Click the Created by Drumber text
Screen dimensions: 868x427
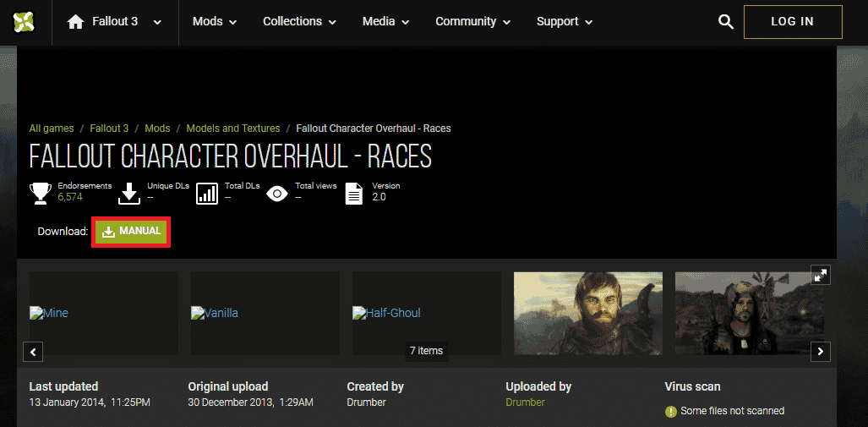pyautogui.click(x=367, y=402)
